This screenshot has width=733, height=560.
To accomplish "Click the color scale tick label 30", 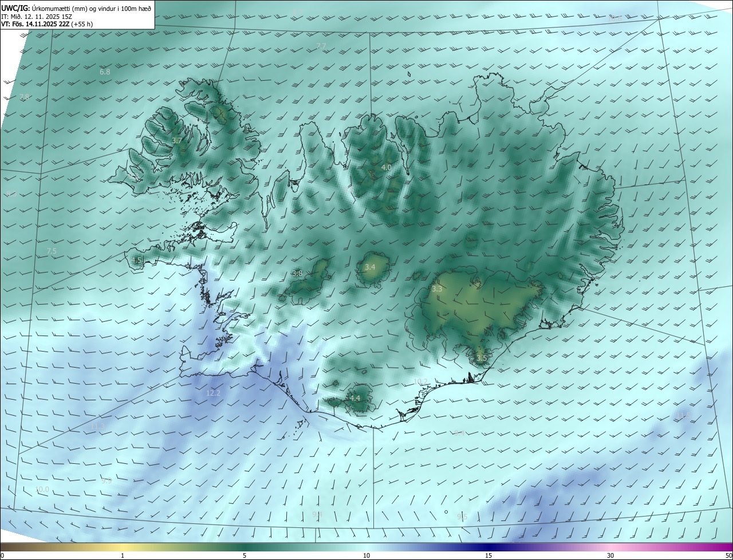I will pyautogui.click(x=610, y=555).
